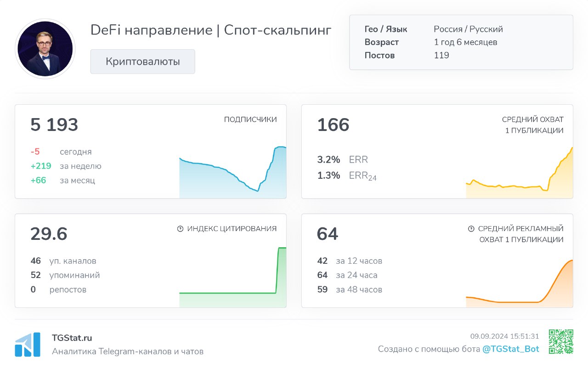Click the Аналитика Telegram-каналов и чатов tagline
588x369 pixels.
tap(128, 352)
